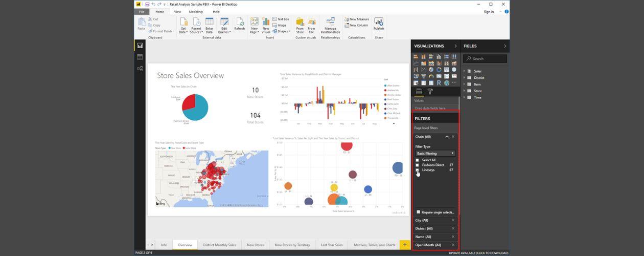Insert a New Visual
The height and width of the screenshot is (256, 644).
pyautogui.click(x=266, y=25)
